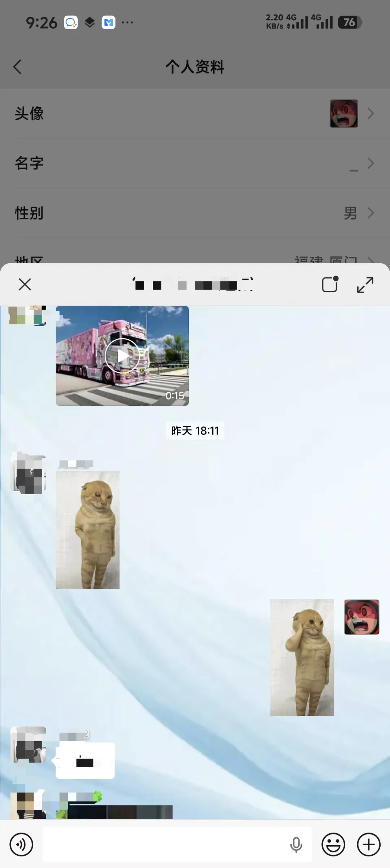Tap the back arrow on profile page
This screenshot has height=868, width=390.
tap(17, 67)
